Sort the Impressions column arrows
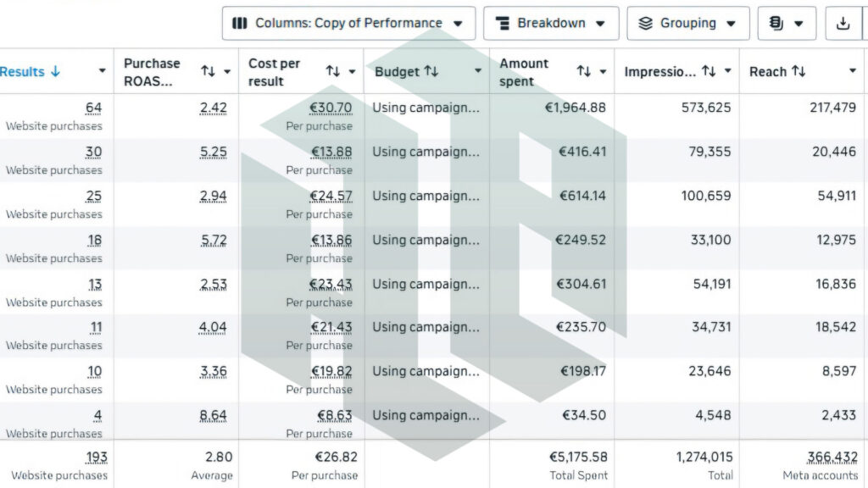868x488 pixels. pyautogui.click(x=709, y=71)
